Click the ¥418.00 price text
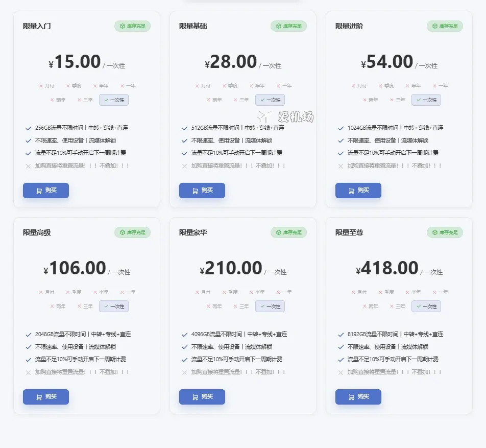486x448 pixels. [x=387, y=268]
